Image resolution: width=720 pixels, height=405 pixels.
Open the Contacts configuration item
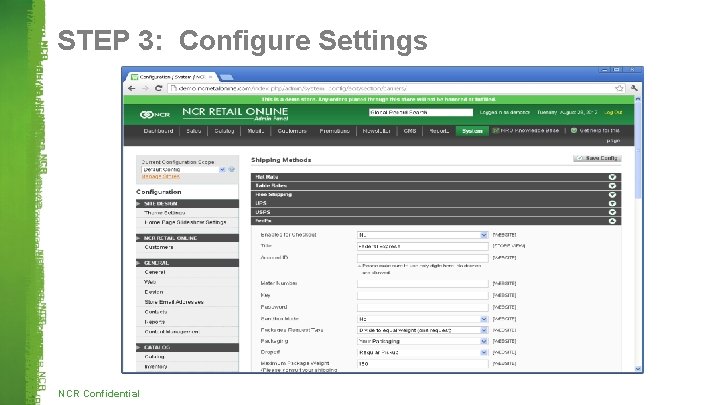point(156,312)
